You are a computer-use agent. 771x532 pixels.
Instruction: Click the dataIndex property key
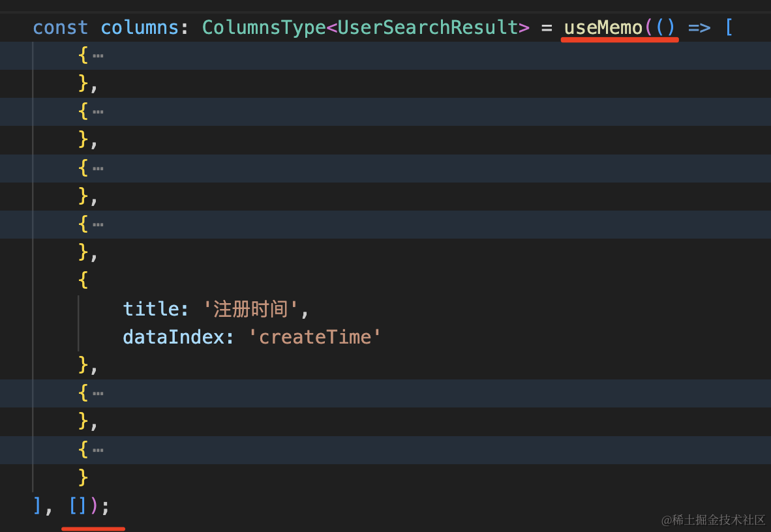pos(174,337)
